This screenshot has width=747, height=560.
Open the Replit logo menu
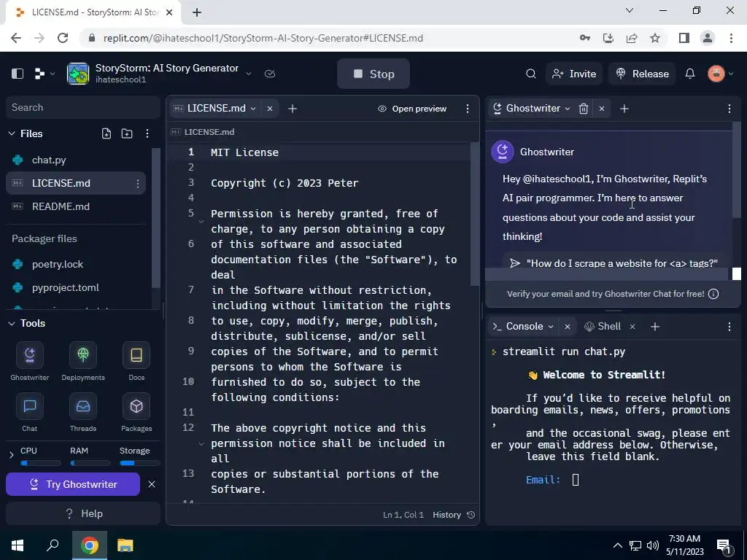(44, 74)
